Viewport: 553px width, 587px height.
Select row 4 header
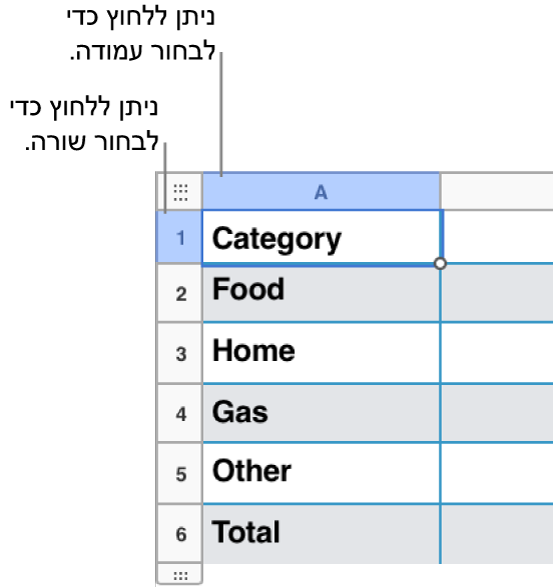[180, 413]
